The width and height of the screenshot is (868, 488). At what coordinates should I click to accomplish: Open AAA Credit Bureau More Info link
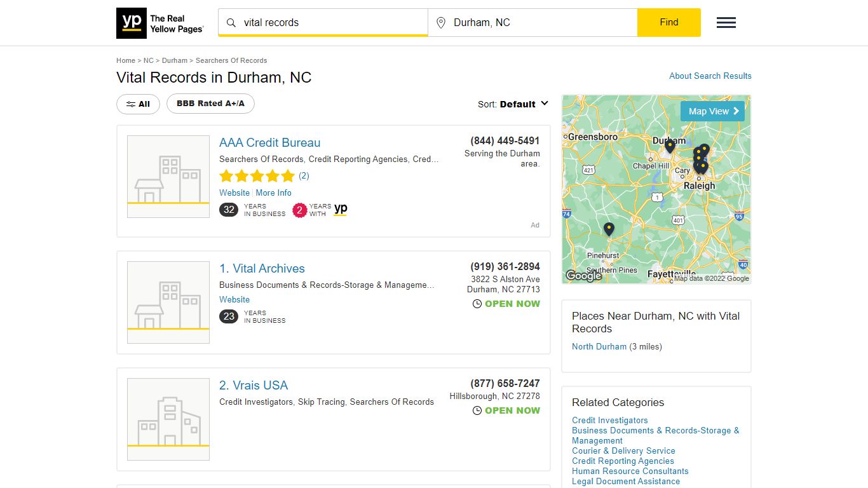click(x=274, y=193)
